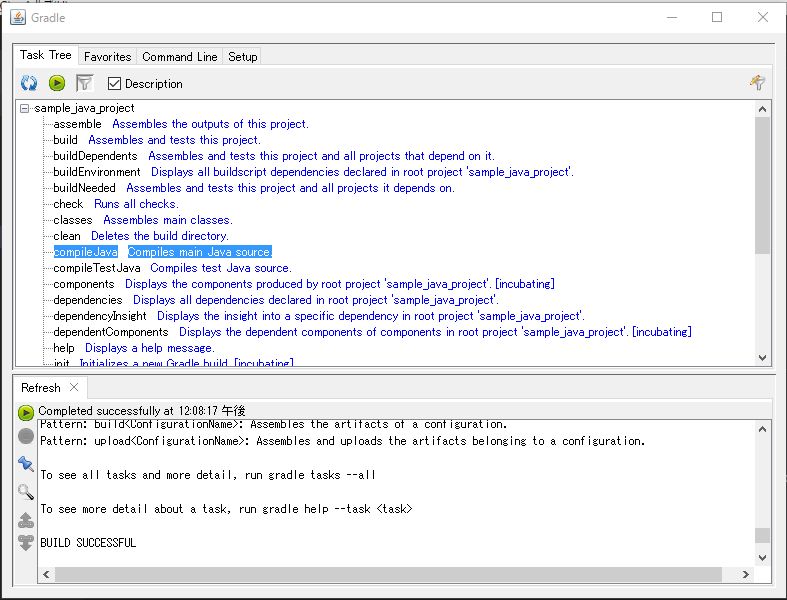This screenshot has height=600, width=787.
Task: Select the clean task entry
Action: [67, 236]
